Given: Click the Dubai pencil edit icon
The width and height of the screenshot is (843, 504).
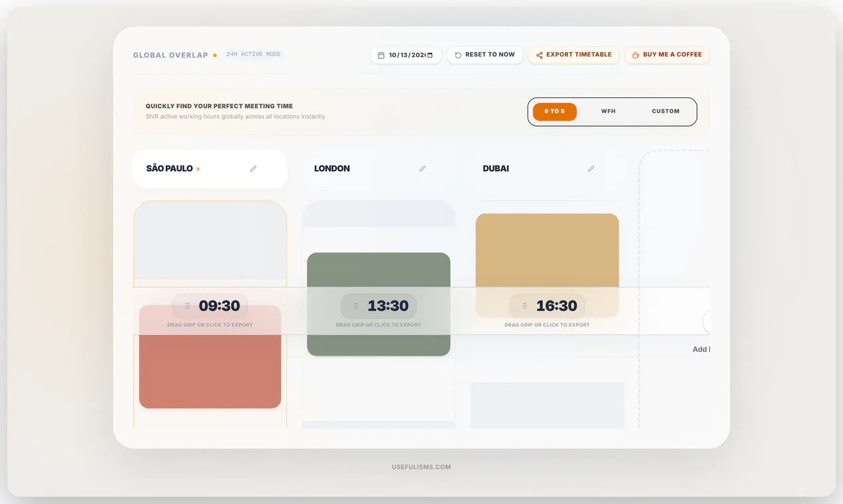Looking at the screenshot, I should coord(591,168).
